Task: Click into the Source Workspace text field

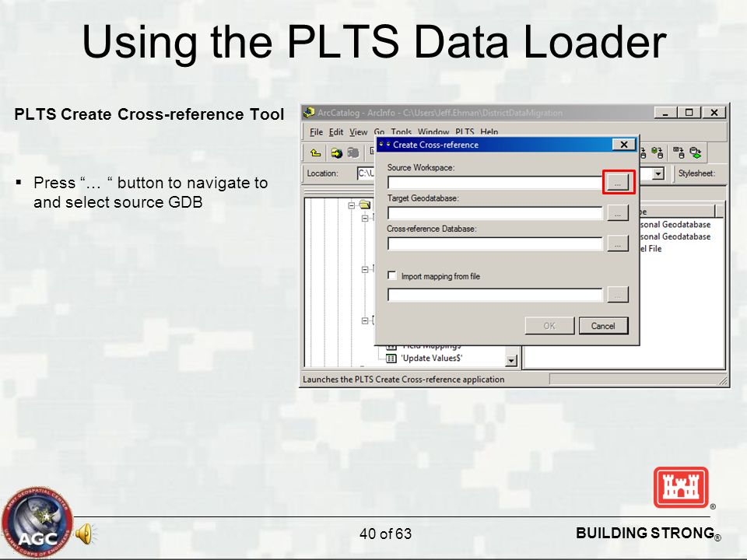Action: coord(495,183)
